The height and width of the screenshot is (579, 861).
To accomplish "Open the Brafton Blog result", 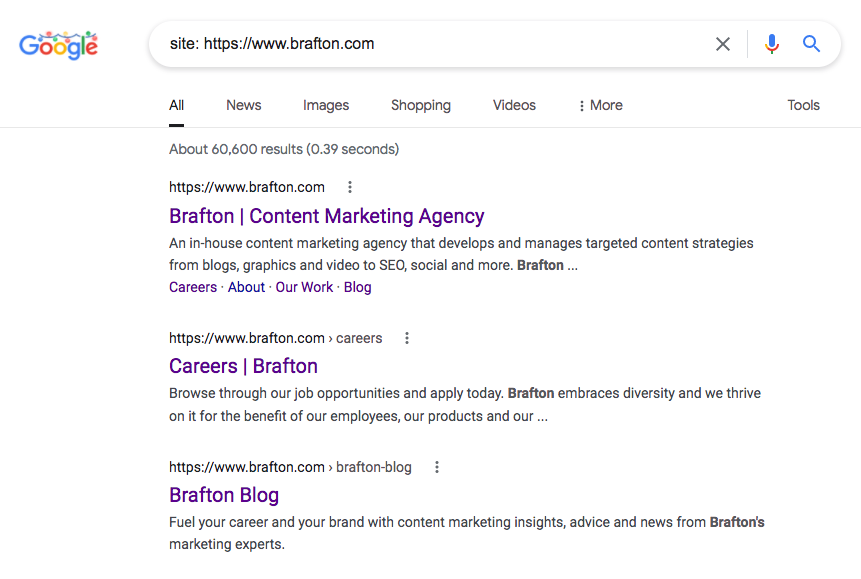I will point(224,495).
